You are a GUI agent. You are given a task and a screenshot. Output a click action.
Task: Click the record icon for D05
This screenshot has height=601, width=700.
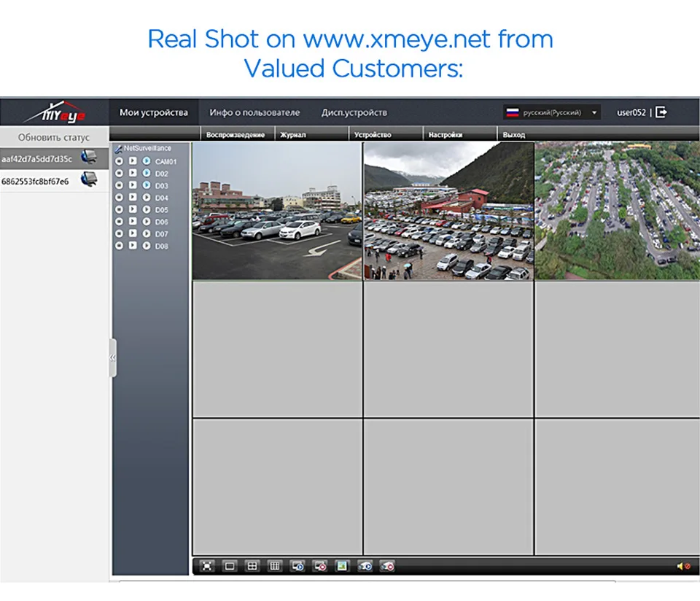pos(119,209)
